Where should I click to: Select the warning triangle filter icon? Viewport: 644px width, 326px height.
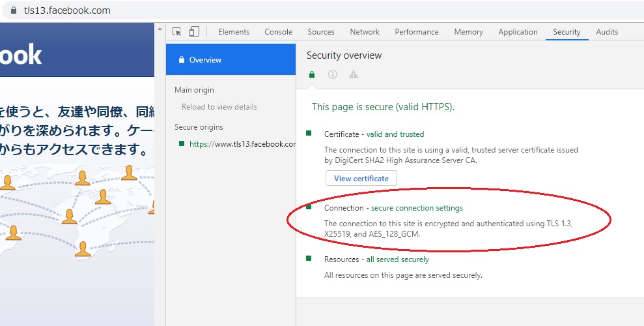(353, 74)
